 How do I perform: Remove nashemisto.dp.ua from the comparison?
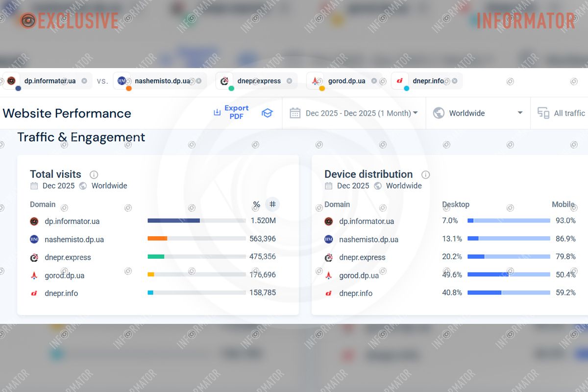199,80
